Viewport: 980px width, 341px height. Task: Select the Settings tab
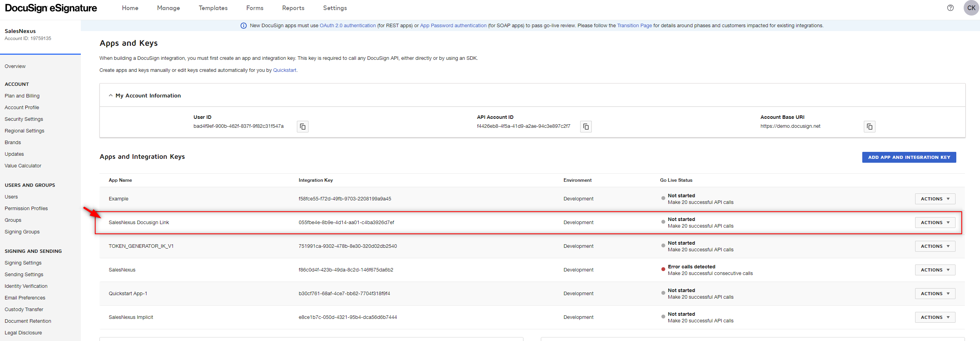pyautogui.click(x=335, y=8)
